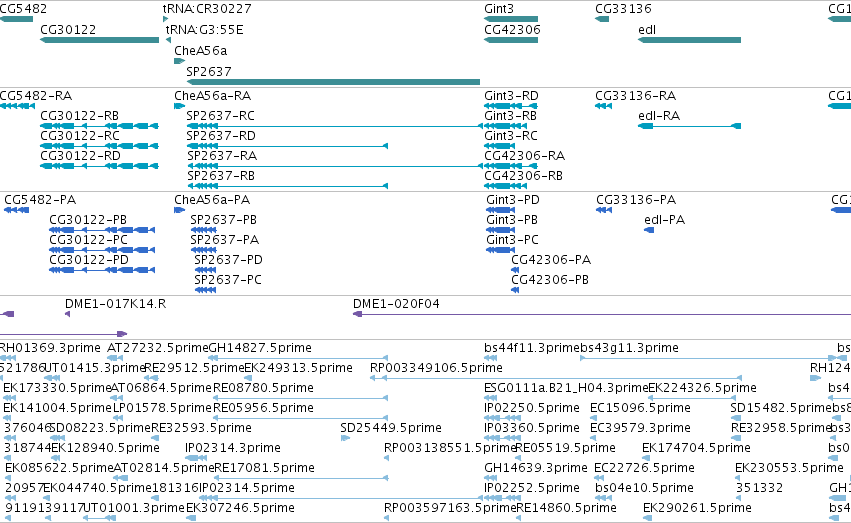Select the Gint3-RB transcript label
This screenshot has height=523, width=851.
pos(510,116)
